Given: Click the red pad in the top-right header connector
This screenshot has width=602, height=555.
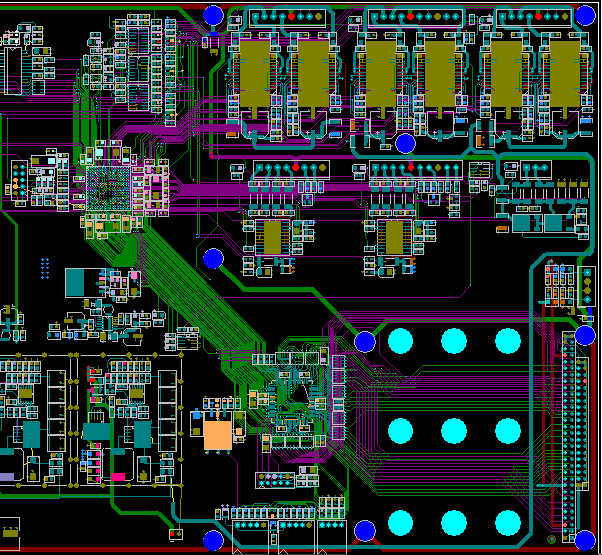Looking at the screenshot, I should click(538, 16).
